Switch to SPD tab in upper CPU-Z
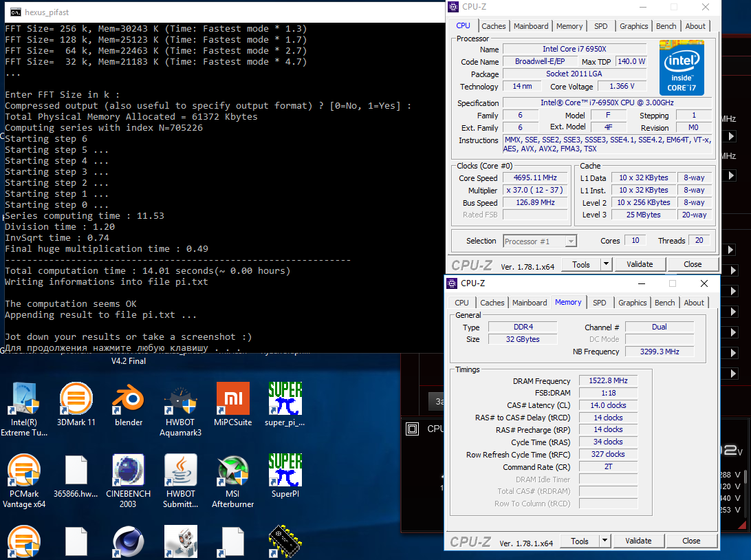 [x=600, y=26]
